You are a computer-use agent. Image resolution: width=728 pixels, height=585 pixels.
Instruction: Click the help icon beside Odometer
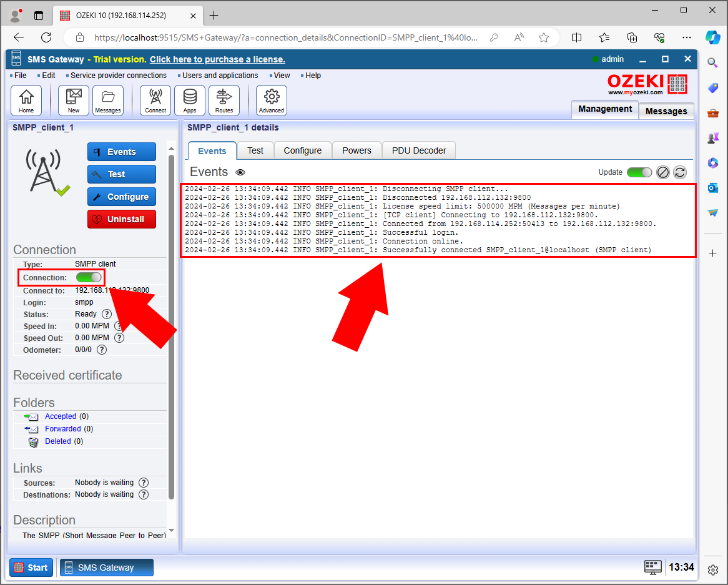click(x=102, y=350)
